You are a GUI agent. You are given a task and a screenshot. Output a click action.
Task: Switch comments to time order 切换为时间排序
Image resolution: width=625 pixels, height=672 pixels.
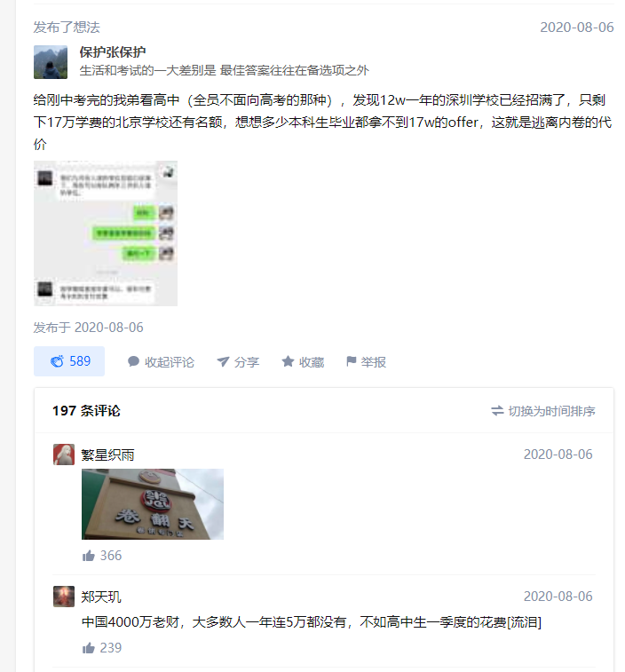(x=542, y=411)
